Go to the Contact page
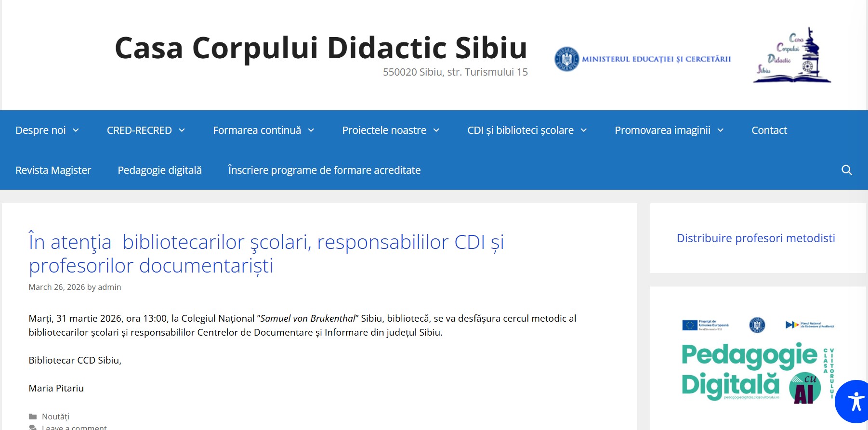 pos(769,130)
